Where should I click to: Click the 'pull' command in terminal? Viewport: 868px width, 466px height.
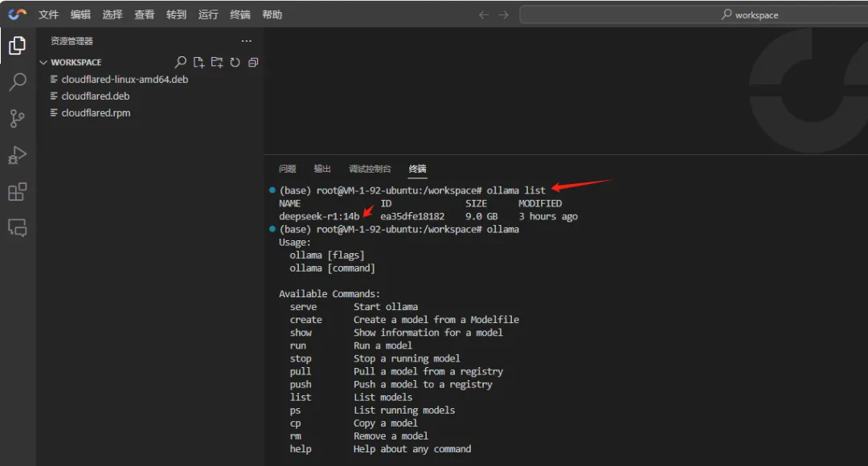300,371
